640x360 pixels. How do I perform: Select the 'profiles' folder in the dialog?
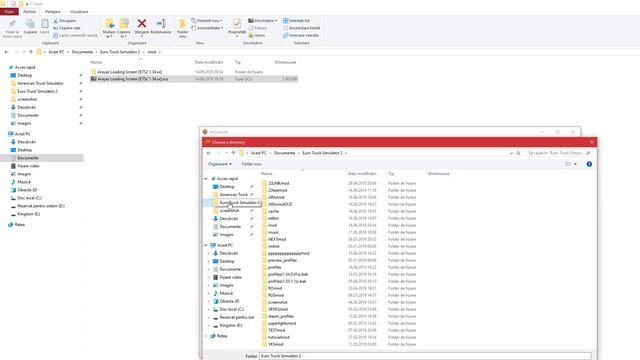(275, 267)
